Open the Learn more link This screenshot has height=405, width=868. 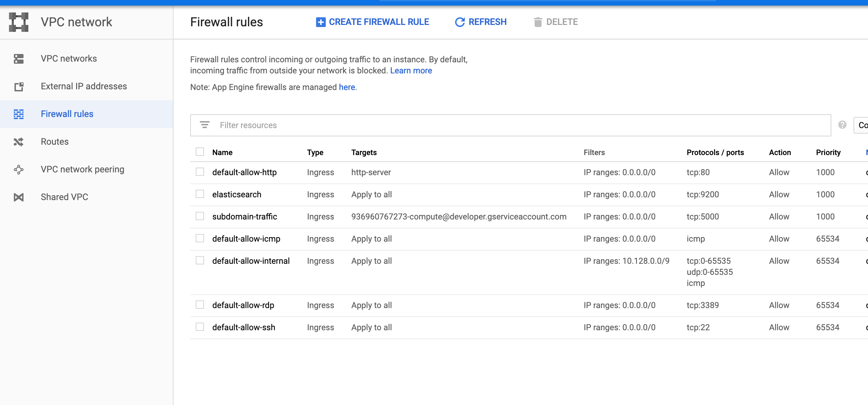click(411, 70)
